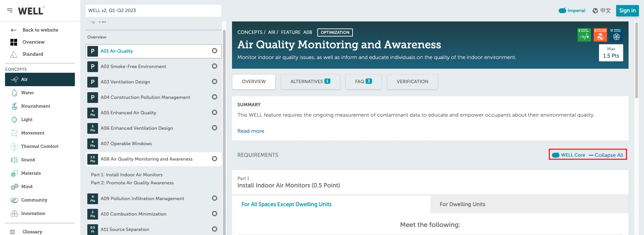Collapse the A08 Air Quality Monitoring feature row
The width and height of the screenshot is (644, 235).
[153, 159]
